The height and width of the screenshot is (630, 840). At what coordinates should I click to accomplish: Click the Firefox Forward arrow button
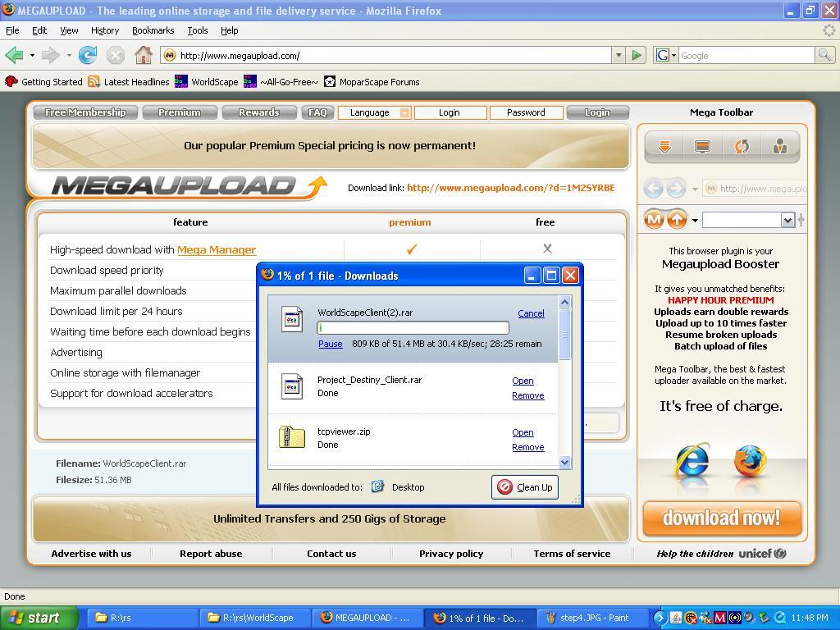[50, 55]
